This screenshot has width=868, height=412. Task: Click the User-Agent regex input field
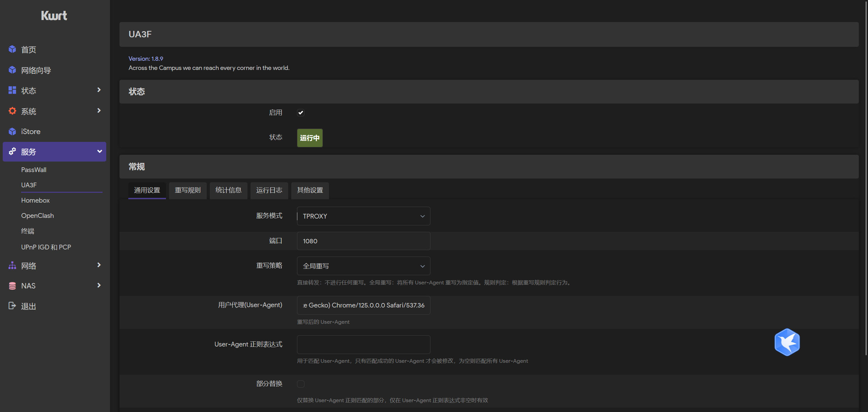click(x=363, y=344)
